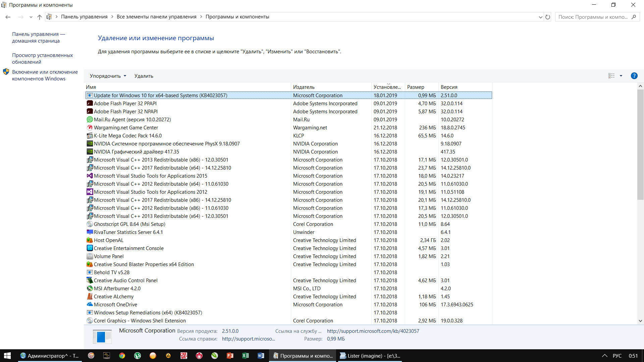
Task: Click the Windows Start button
Action: point(7,356)
